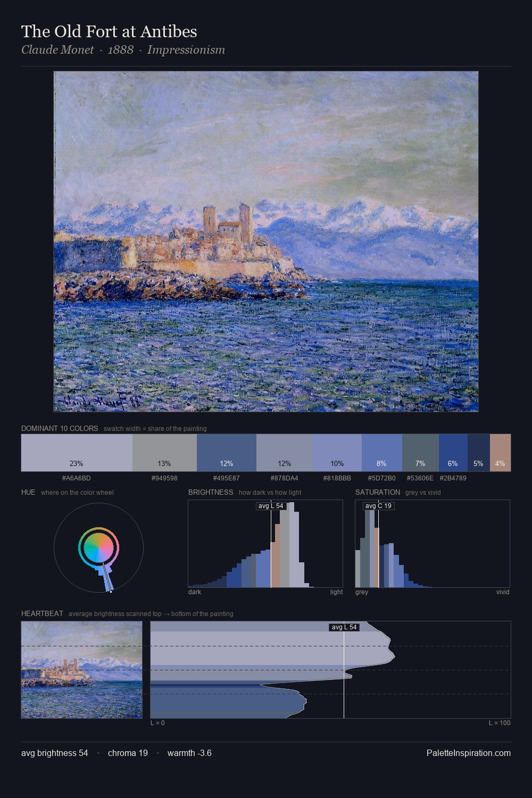The height and width of the screenshot is (798, 532).
Task: Click the 10% swatch #818BBB
Action: [x=337, y=453]
